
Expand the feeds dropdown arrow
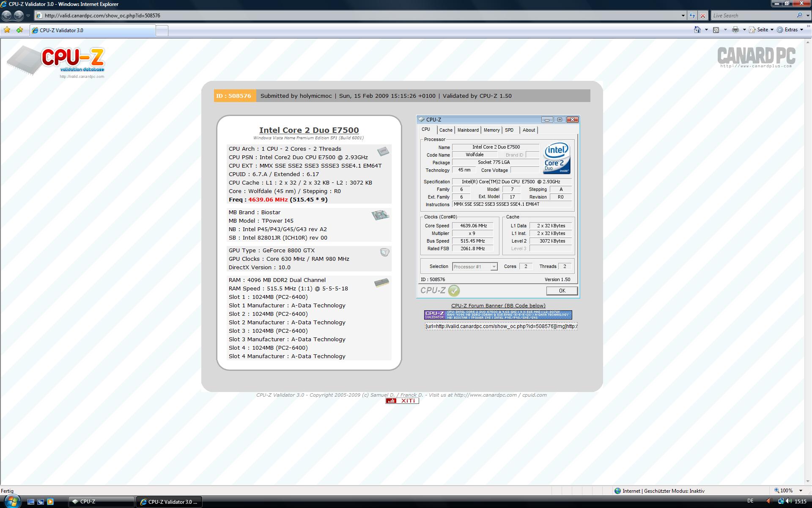(x=725, y=30)
